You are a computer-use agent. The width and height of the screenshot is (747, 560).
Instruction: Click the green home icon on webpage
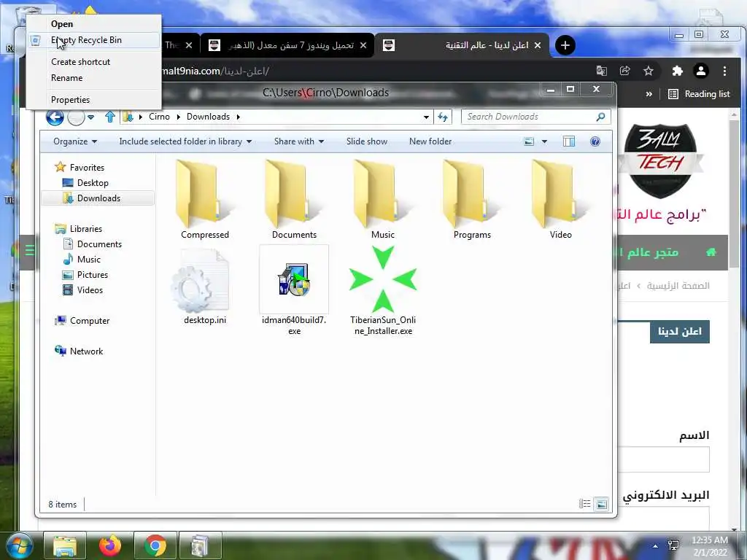pos(711,252)
